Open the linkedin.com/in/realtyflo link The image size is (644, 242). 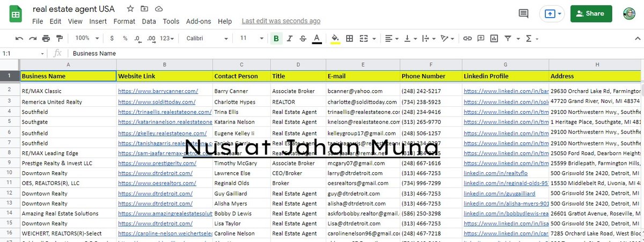[x=495, y=173]
